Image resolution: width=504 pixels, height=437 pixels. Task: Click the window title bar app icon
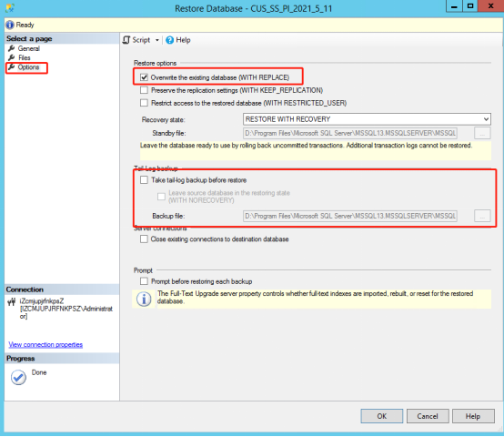click(x=10, y=8)
